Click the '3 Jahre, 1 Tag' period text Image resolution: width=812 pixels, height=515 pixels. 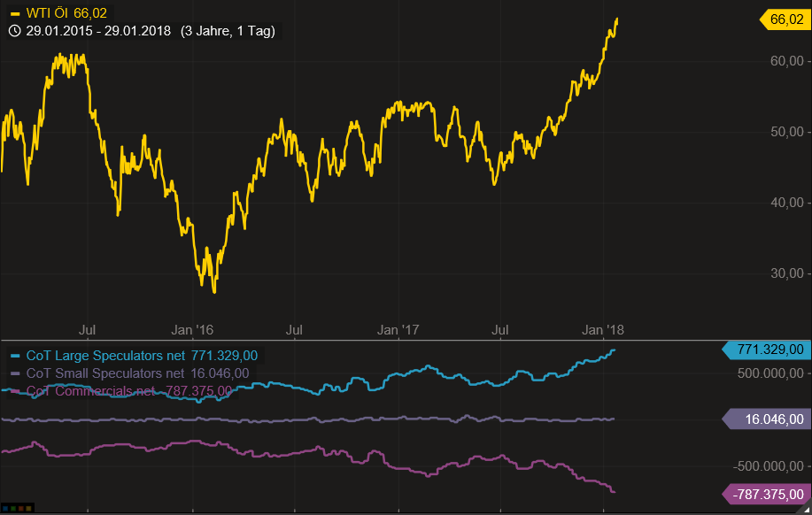pyautogui.click(x=228, y=31)
